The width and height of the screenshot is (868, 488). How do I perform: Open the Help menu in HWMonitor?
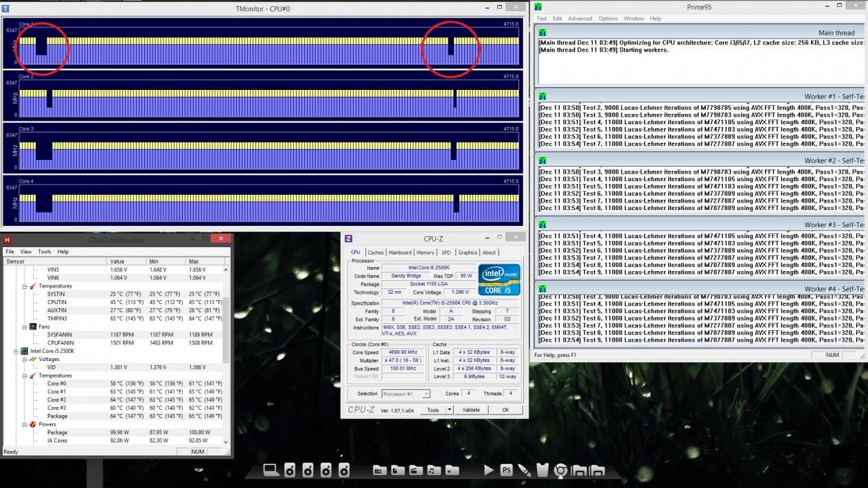[x=63, y=251]
